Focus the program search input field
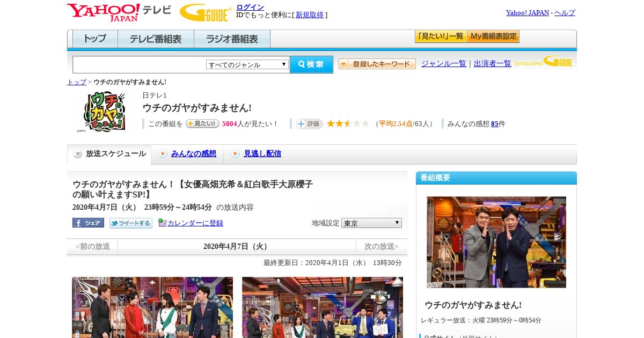The width and height of the screenshot is (644, 338). pos(139,64)
